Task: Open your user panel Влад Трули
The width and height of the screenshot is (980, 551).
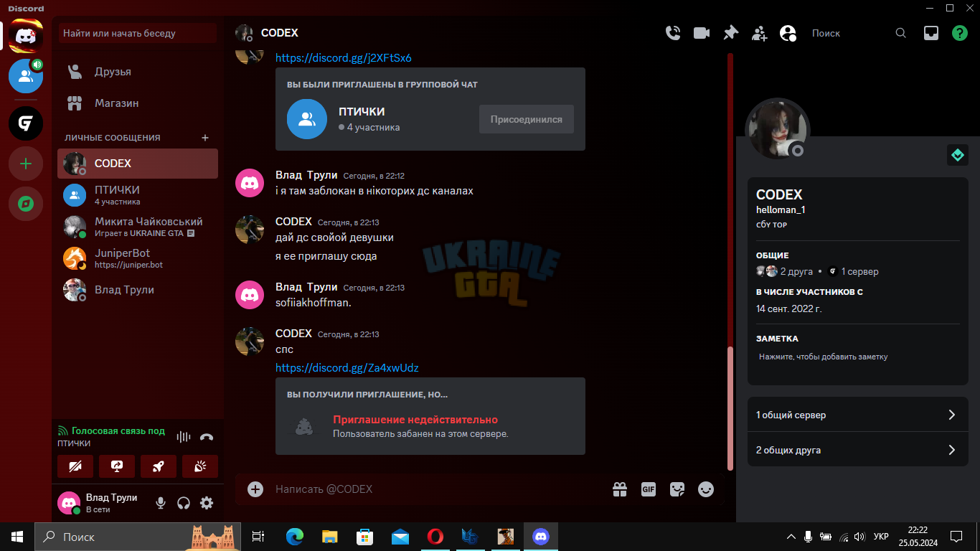Action: pyautogui.click(x=102, y=504)
